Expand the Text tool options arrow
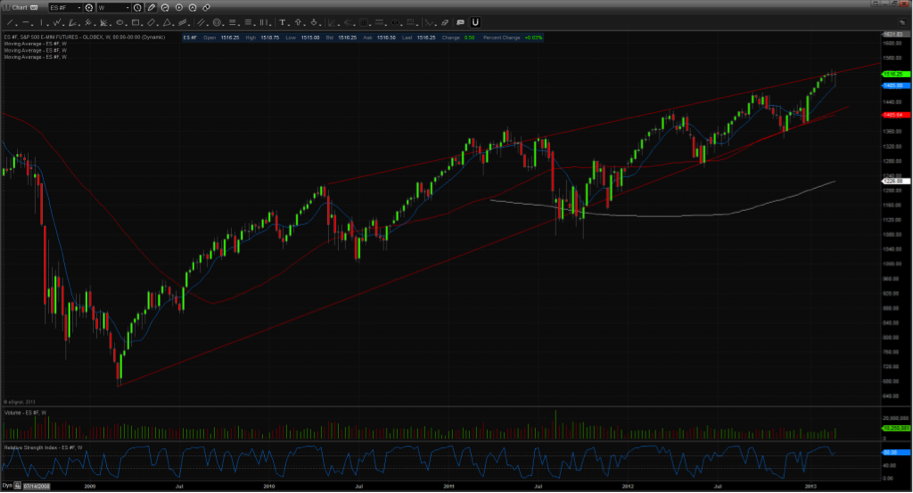913x493 pixels. tap(289, 25)
